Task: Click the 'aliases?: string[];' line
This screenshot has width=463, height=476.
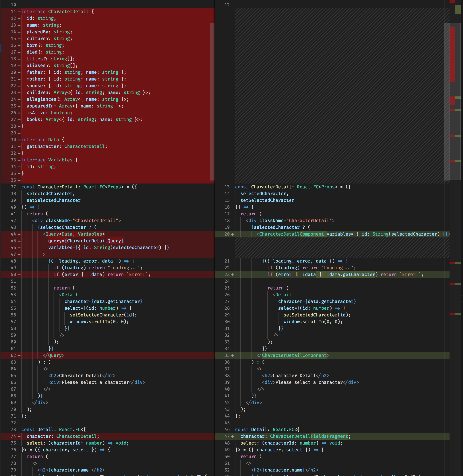Action: click(52, 66)
